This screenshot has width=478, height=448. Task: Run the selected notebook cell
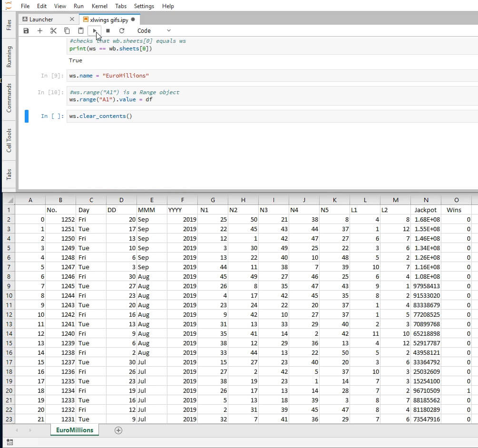click(x=94, y=30)
